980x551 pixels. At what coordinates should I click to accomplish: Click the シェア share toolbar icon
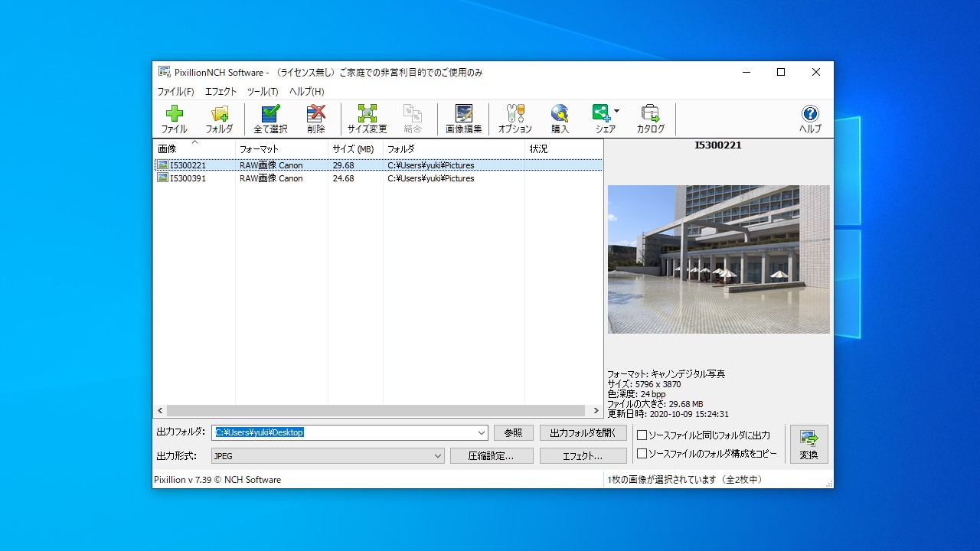click(x=602, y=119)
